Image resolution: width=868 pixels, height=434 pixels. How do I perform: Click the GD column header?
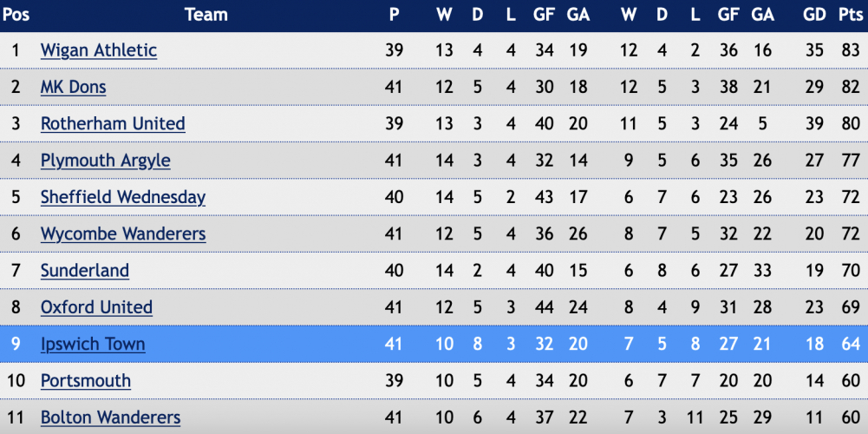tap(815, 15)
